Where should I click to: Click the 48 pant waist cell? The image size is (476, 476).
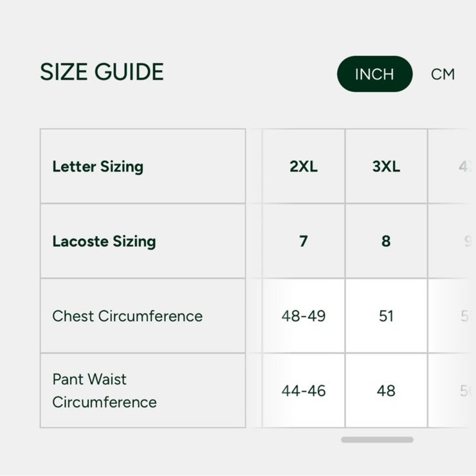(x=386, y=390)
